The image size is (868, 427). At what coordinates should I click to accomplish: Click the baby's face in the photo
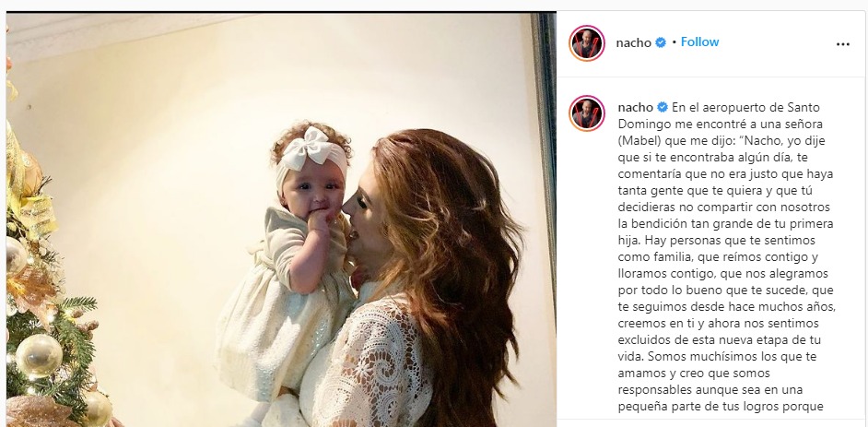click(x=311, y=188)
